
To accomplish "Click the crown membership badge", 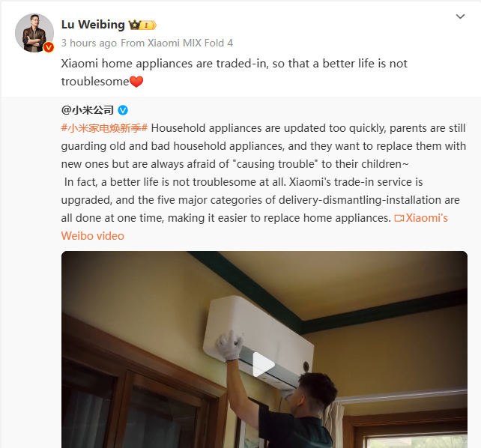I will [142, 25].
